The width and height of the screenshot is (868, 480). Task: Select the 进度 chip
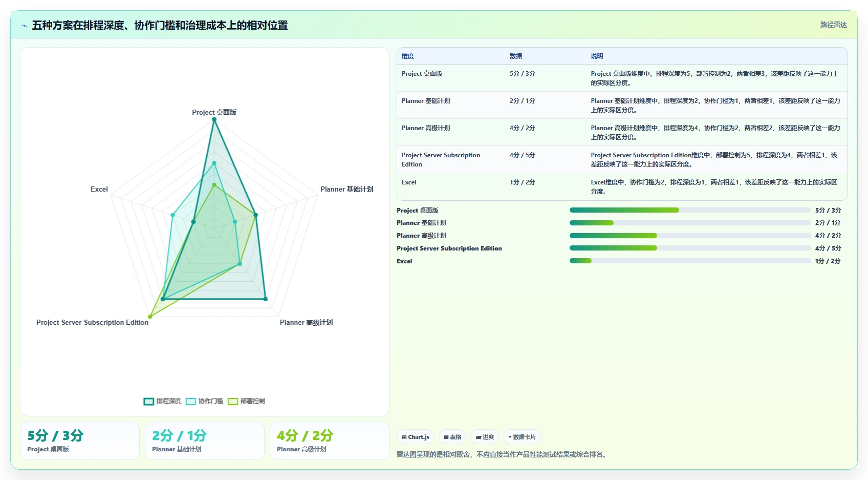[485, 437]
